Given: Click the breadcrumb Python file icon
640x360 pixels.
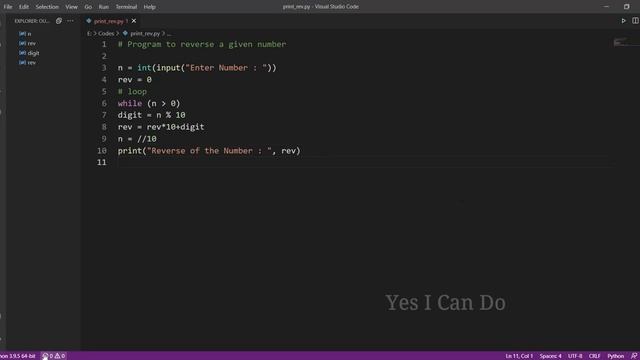Looking at the screenshot, I should point(125,33).
